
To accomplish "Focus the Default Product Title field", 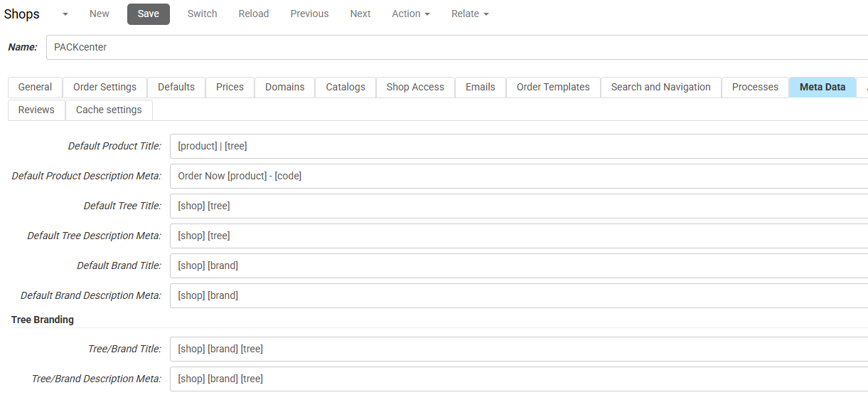I will click(518, 146).
